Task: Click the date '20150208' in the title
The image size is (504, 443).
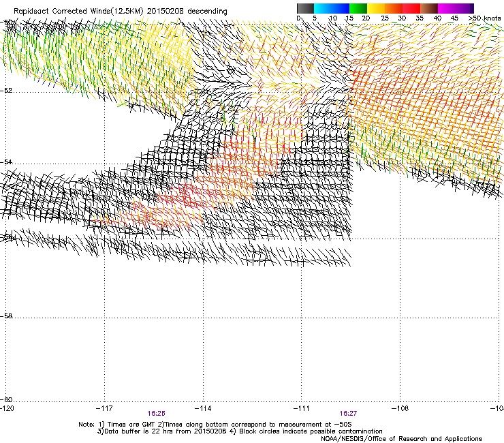Action: [x=166, y=11]
